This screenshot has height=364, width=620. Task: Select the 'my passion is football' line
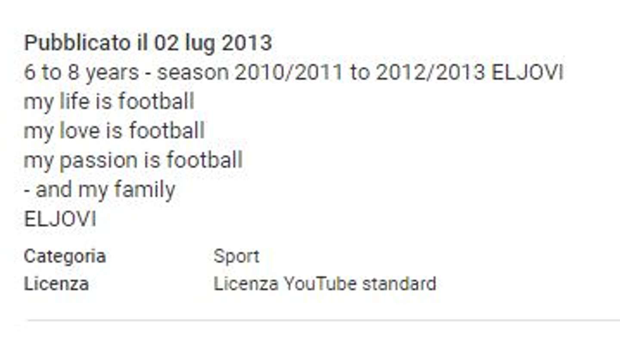(133, 160)
